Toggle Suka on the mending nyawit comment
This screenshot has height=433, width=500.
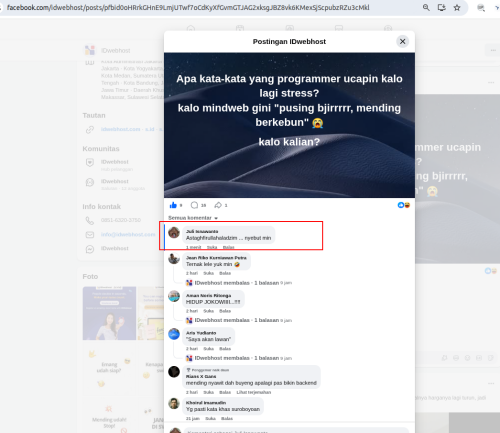209,392
